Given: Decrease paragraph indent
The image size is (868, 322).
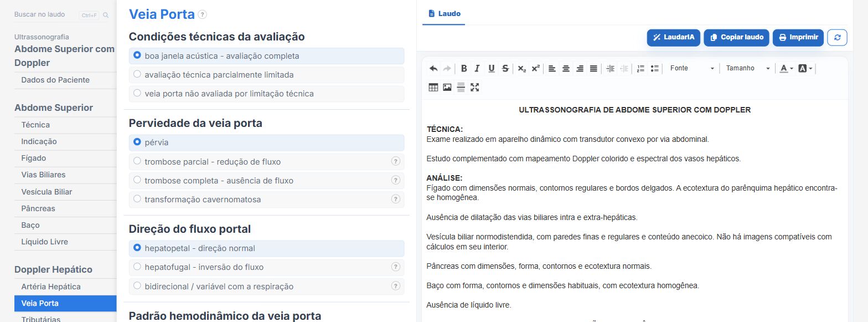Looking at the screenshot, I should (624, 68).
